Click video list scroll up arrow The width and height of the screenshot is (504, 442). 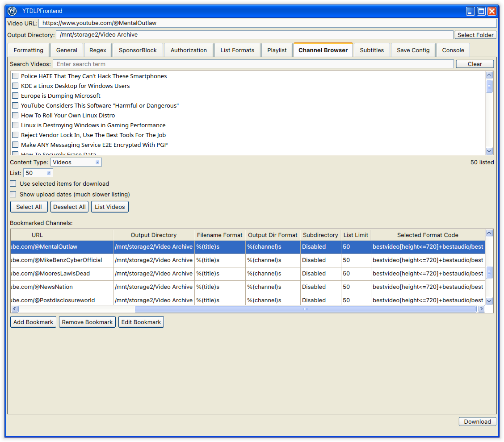(x=489, y=75)
